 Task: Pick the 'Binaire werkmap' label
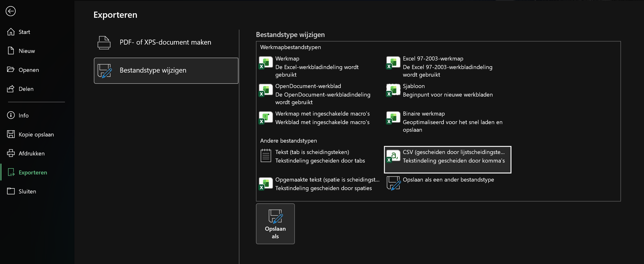(424, 114)
